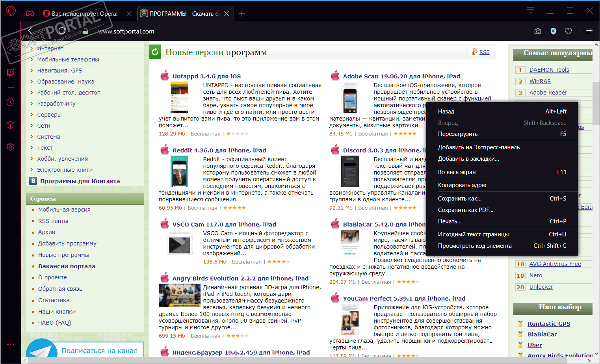Click the RSS text link
Viewport: 600px width, 364px height.
coord(485,52)
